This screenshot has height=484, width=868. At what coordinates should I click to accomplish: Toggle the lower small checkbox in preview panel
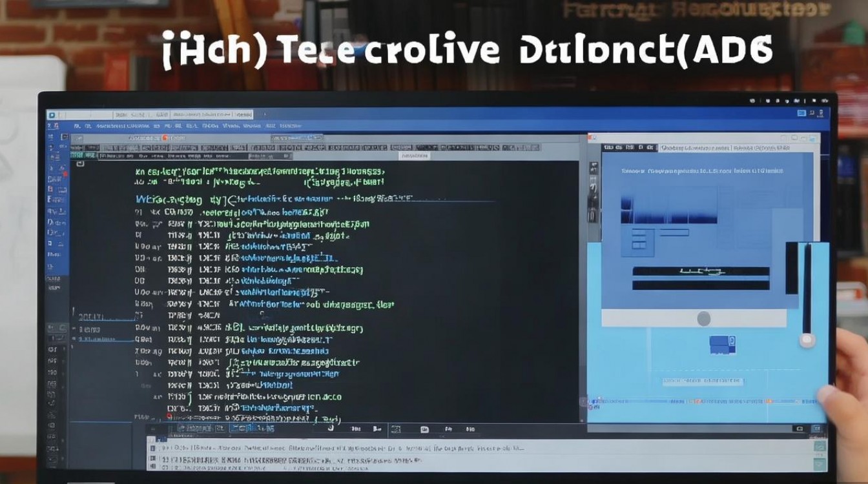coord(638,245)
